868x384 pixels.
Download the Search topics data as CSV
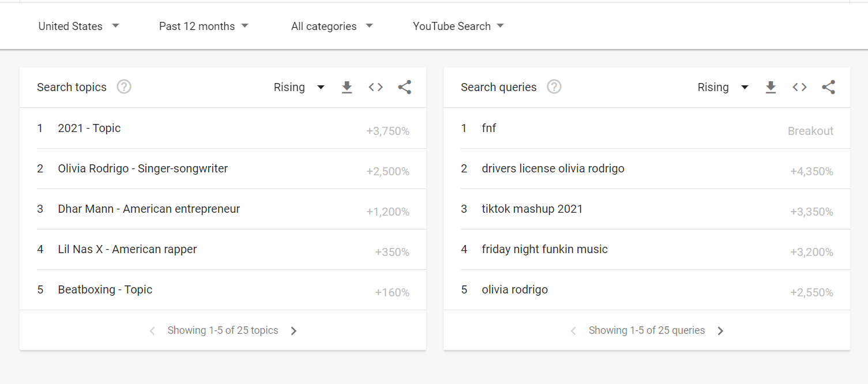(347, 87)
